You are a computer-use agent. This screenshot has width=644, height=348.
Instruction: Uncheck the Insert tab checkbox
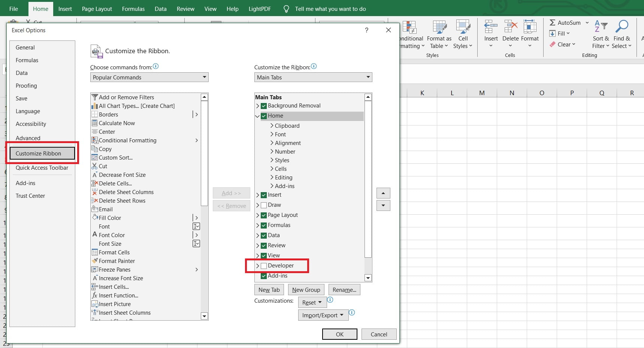point(264,195)
